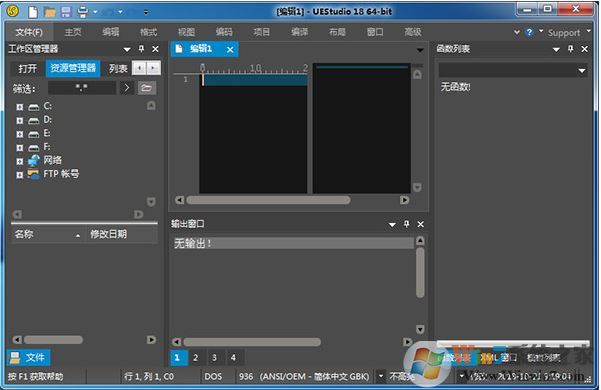Switch to output window page 2

pos(195,357)
